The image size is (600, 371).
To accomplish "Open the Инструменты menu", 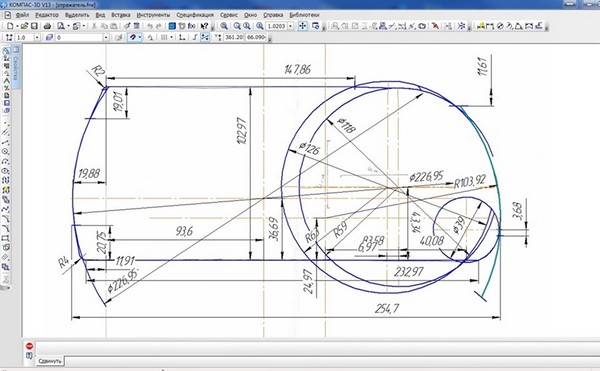I will [x=153, y=15].
